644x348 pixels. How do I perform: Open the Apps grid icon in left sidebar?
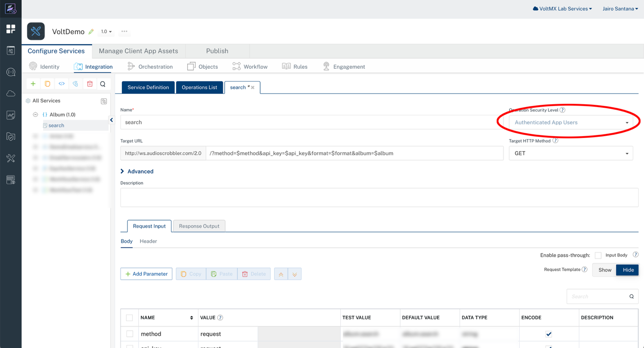11,29
